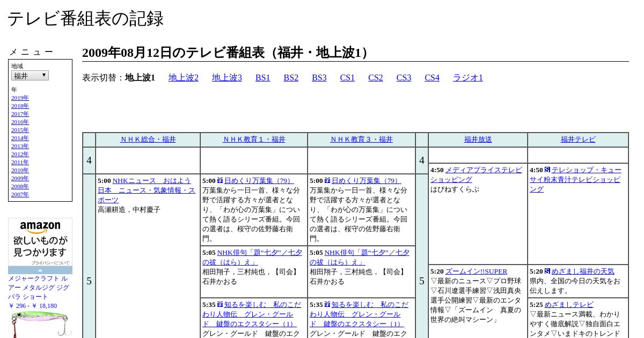Image resolution: width=644 pixels, height=338 pixels.
Task: Select year 2014年 in the menu
Action: pos(20,138)
